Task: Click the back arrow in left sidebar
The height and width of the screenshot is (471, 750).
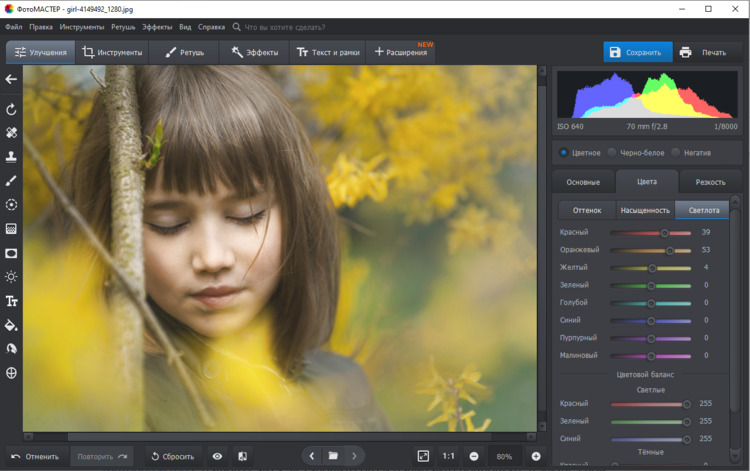Action: [11, 79]
